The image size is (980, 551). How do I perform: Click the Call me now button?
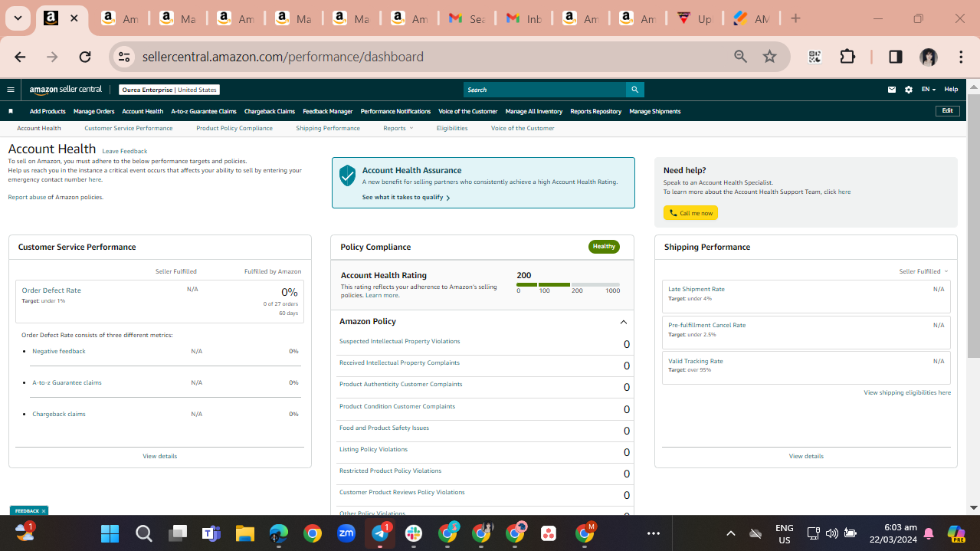[x=690, y=213]
